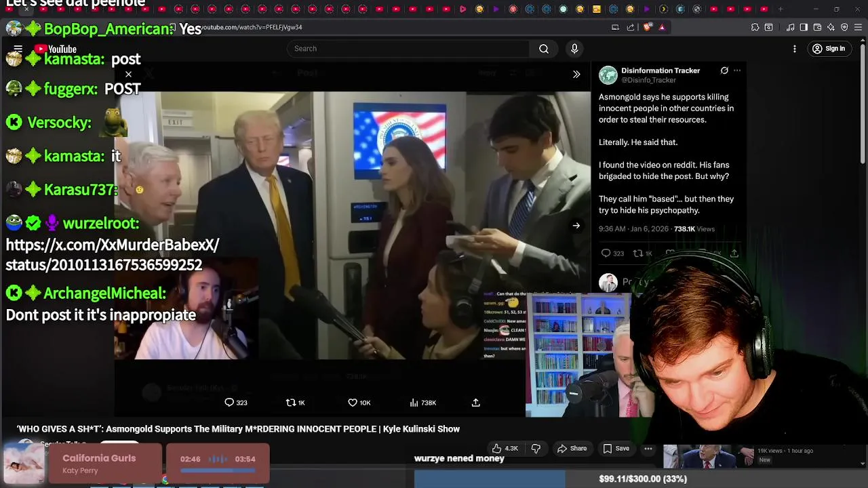Screen dimensions: 868x488
Task: Open Brave Leo AI sparkle icon
Action: pos(831,27)
